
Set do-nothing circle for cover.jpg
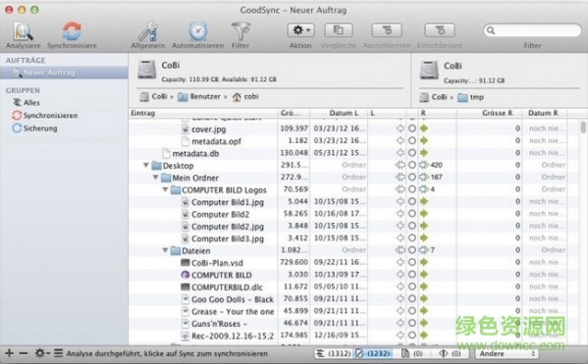click(412, 129)
